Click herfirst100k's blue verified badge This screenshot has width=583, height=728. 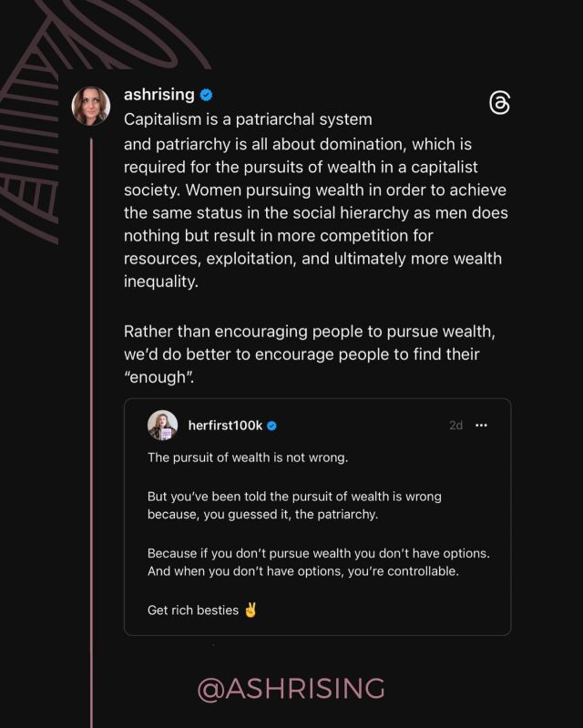pyautogui.click(x=271, y=426)
